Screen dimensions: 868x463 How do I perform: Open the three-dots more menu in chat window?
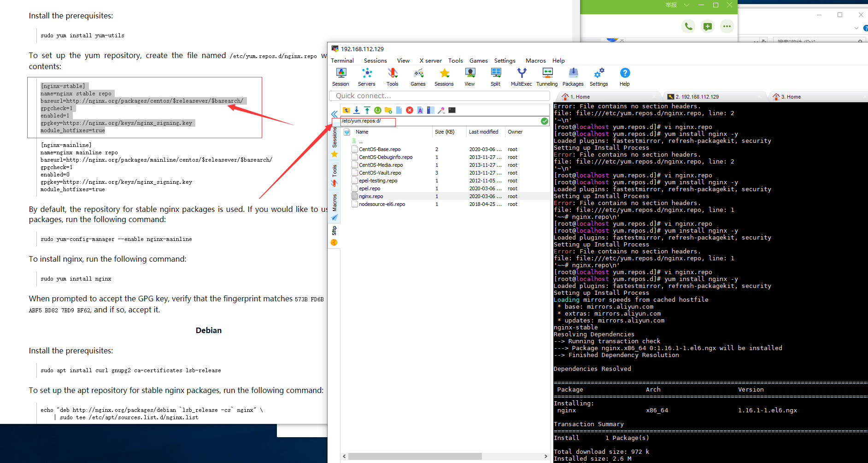727,26
